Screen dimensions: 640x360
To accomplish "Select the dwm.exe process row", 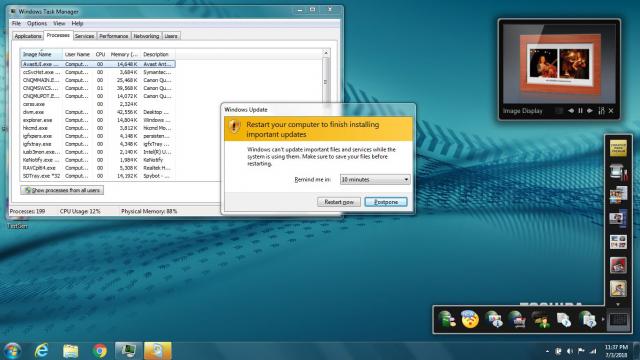I will click(x=98, y=112).
